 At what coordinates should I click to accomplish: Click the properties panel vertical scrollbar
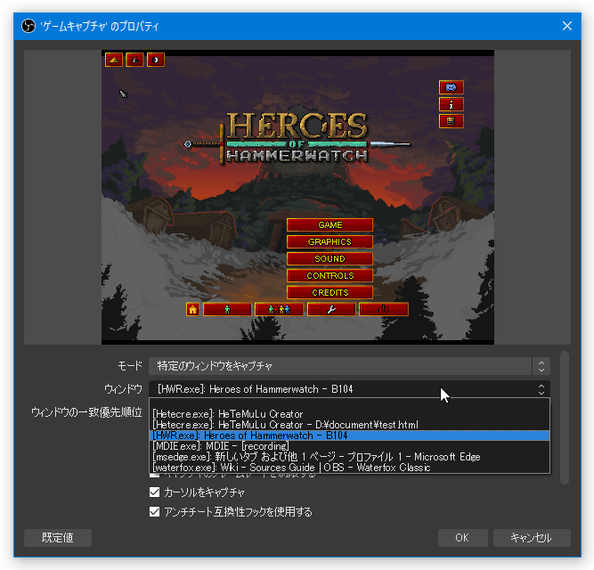click(x=564, y=417)
